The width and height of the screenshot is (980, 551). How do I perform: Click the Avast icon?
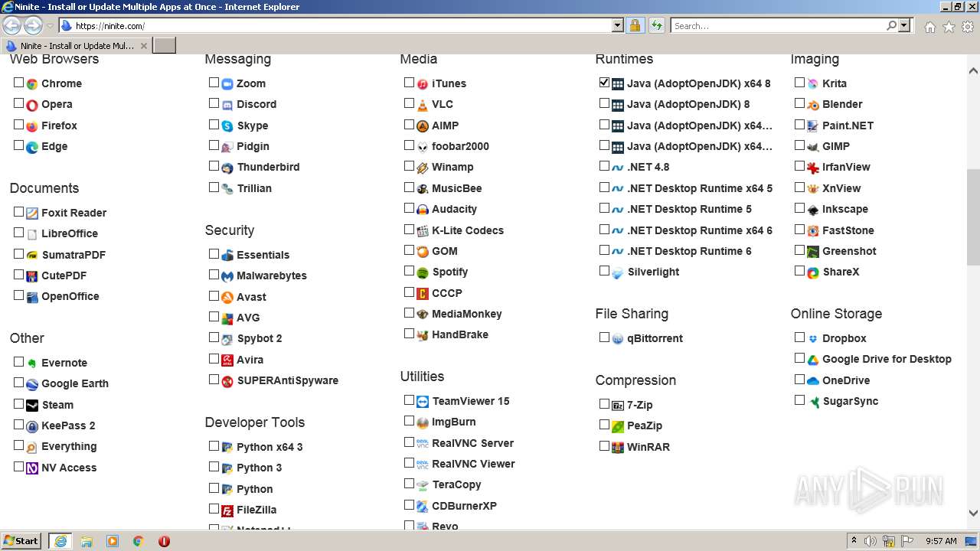click(227, 298)
